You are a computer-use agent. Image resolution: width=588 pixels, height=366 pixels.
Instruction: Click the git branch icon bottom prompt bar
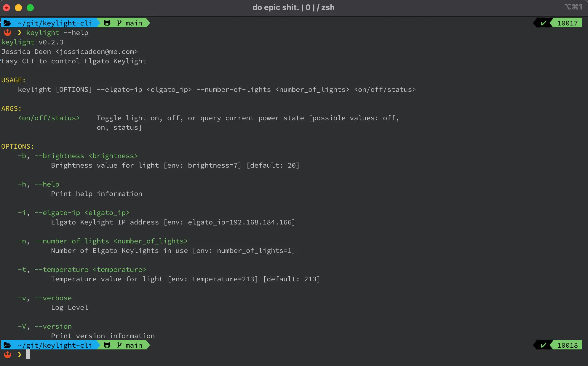pos(119,345)
